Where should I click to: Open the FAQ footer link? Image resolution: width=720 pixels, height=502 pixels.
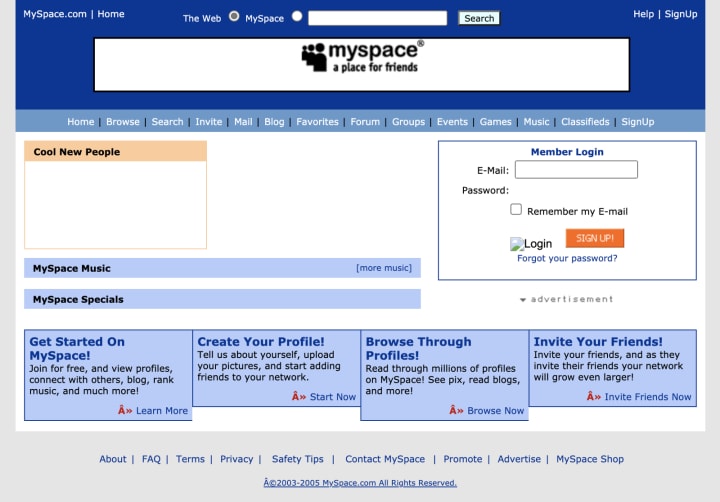[151, 459]
